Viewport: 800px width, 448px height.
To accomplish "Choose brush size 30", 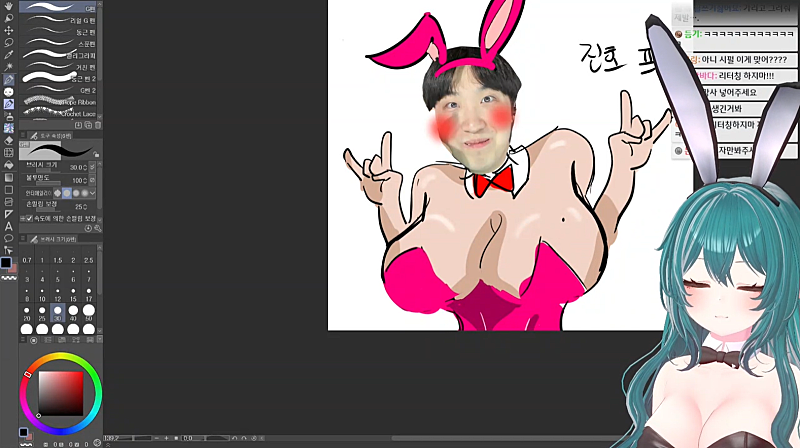I will [58, 312].
